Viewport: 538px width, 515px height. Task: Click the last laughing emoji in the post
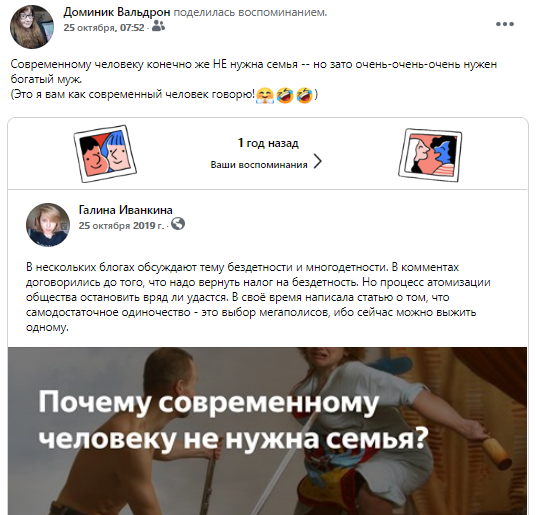point(304,95)
